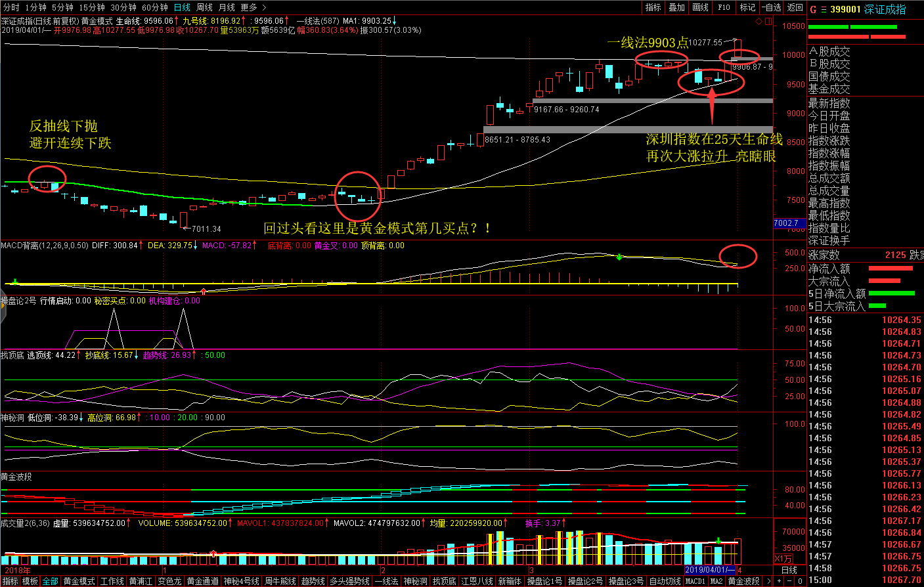
Task: Switch to 分时 intraday view
Action: click(x=11, y=7)
